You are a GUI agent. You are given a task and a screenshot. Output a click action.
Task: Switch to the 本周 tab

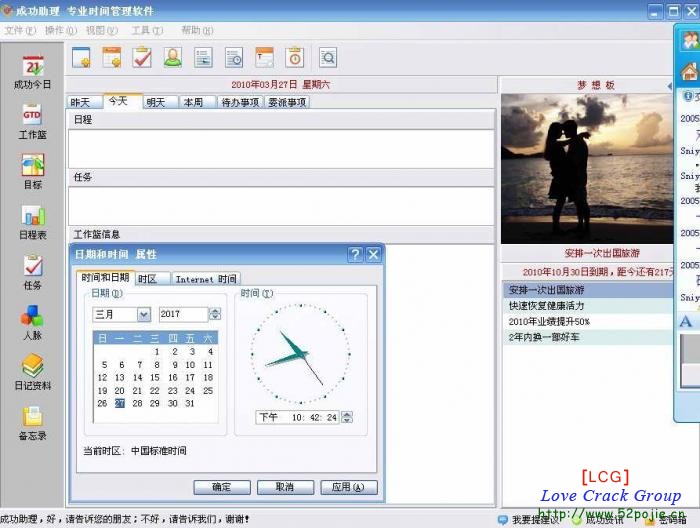[x=198, y=102]
